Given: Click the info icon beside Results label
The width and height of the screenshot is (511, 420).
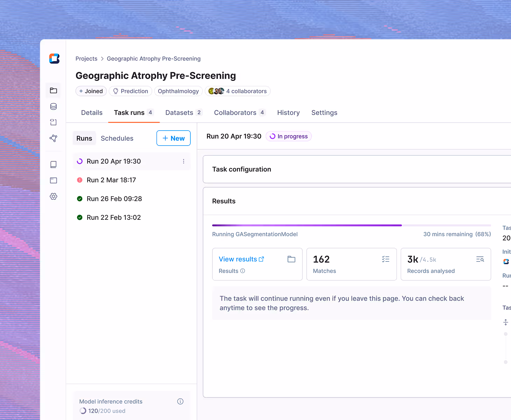Looking at the screenshot, I should click(243, 271).
